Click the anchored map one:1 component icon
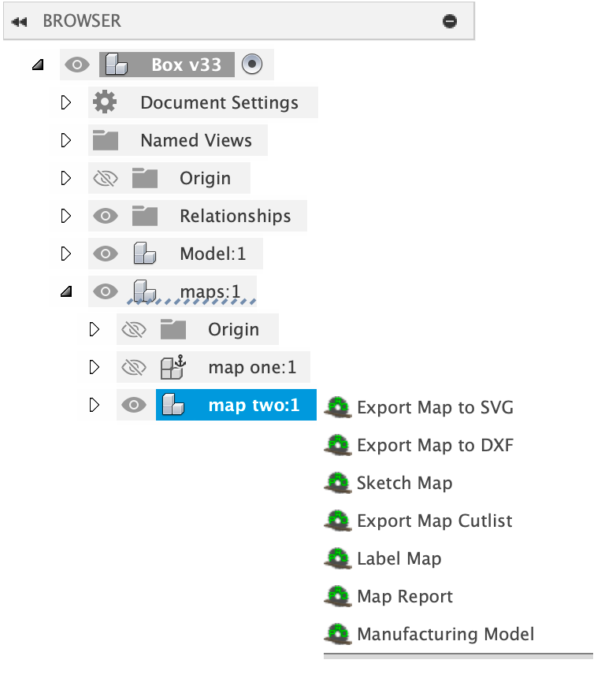 click(173, 367)
